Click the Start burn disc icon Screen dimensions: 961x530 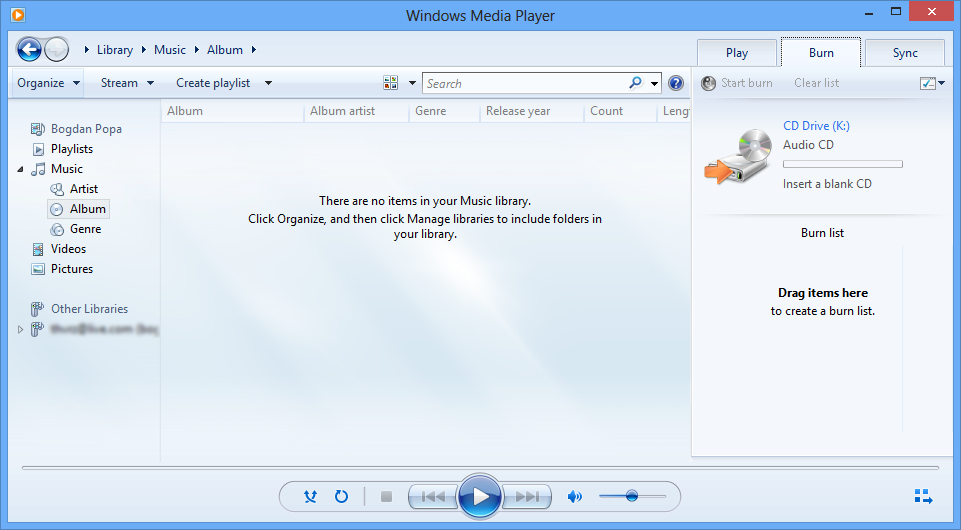[x=708, y=83]
